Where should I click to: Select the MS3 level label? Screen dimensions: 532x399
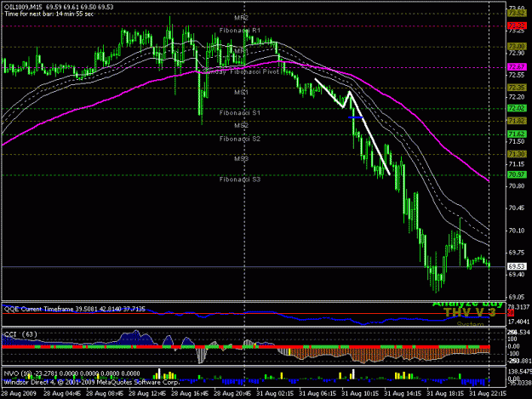tap(241, 158)
